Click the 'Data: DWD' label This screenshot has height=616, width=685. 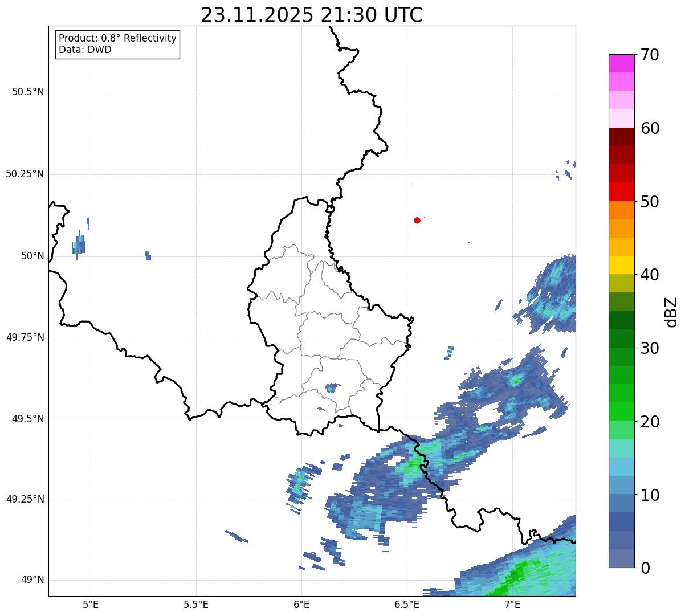click(x=85, y=50)
